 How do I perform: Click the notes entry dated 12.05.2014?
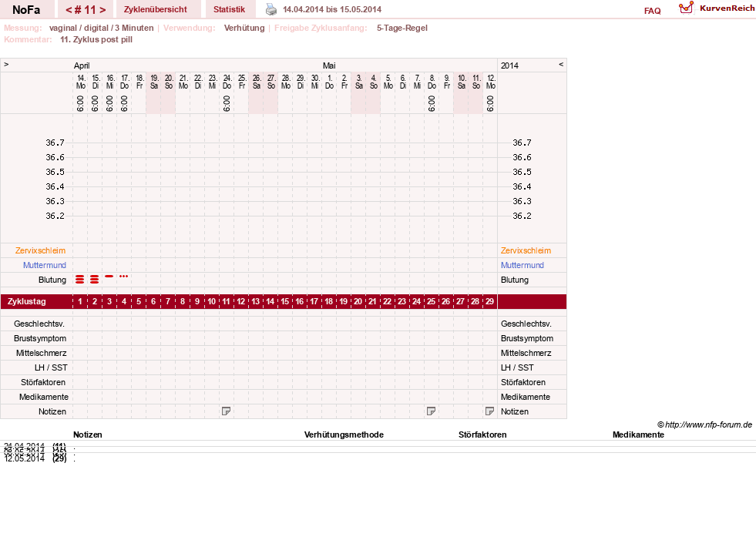pos(39,458)
